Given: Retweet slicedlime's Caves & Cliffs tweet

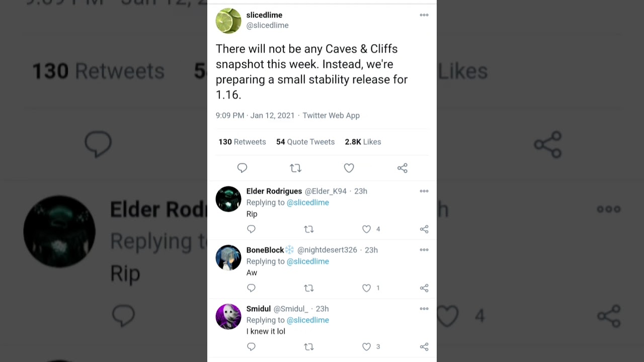Looking at the screenshot, I should point(295,168).
